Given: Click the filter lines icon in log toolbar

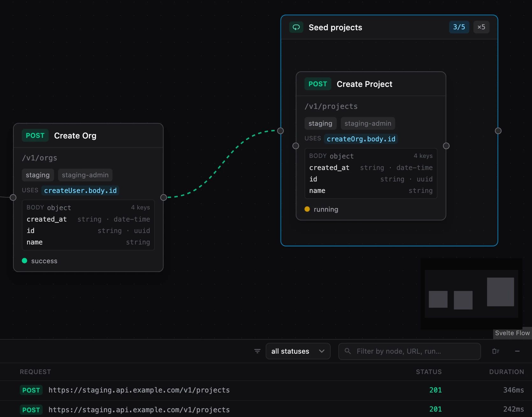Looking at the screenshot, I should pos(257,351).
